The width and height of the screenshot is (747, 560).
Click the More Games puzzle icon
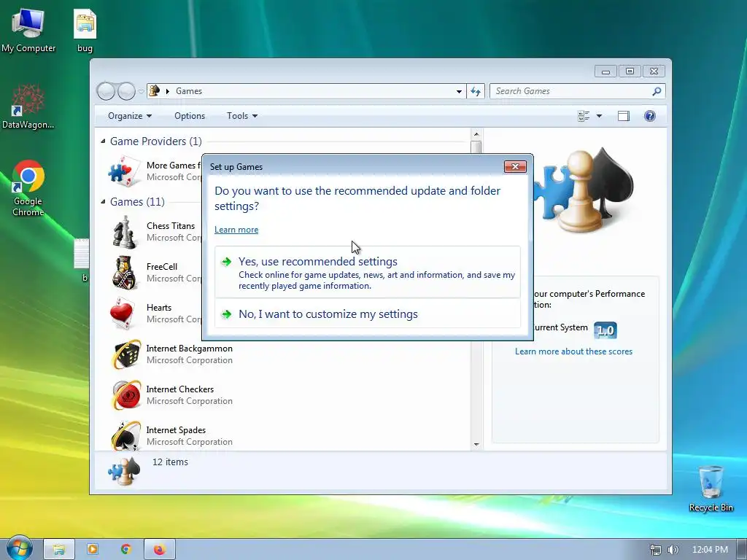(x=124, y=171)
